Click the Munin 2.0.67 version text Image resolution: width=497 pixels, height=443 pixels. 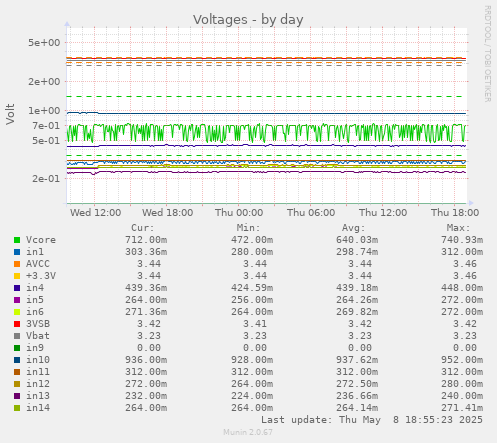(x=248, y=432)
